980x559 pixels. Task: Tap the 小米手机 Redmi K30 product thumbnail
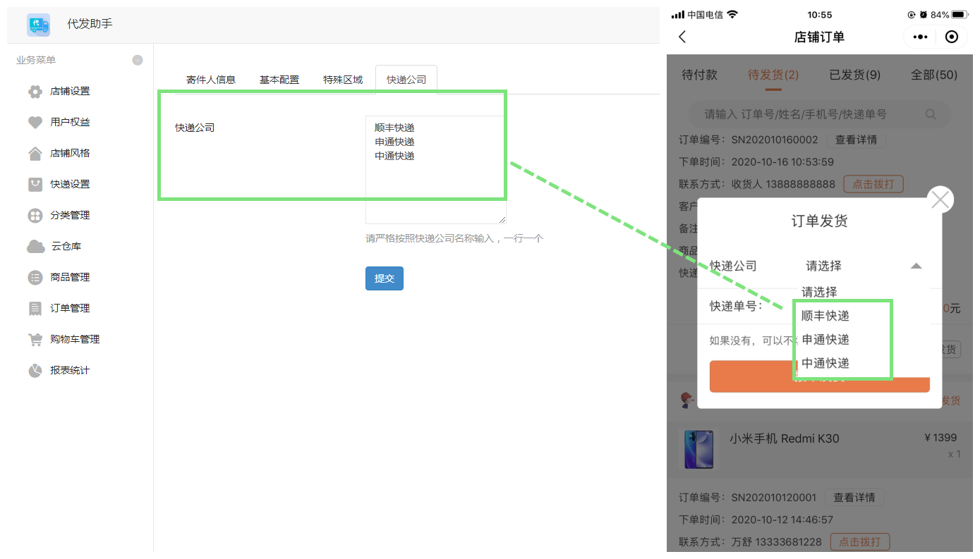[x=698, y=449]
